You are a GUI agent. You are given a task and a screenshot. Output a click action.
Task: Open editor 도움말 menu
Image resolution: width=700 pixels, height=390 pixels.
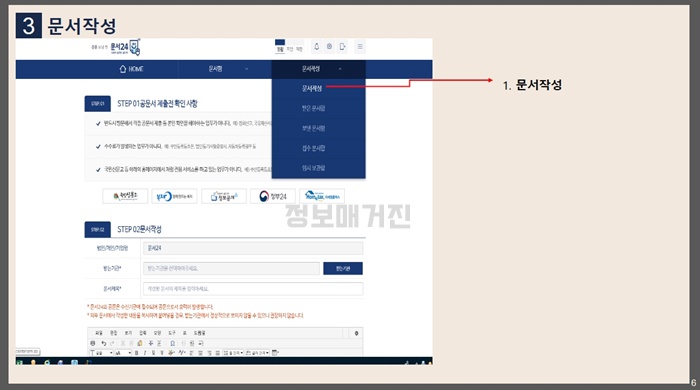click(x=199, y=333)
